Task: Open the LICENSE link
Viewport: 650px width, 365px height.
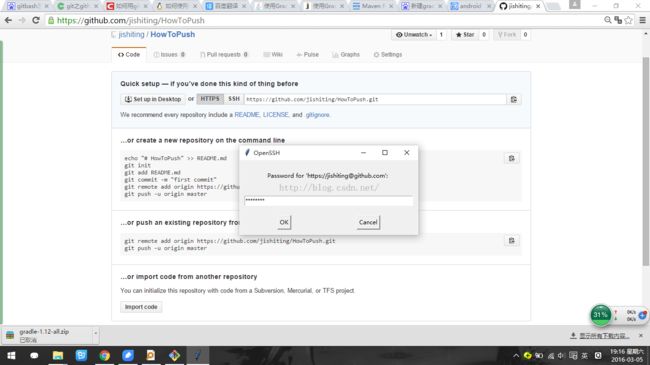Action: click(275, 115)
